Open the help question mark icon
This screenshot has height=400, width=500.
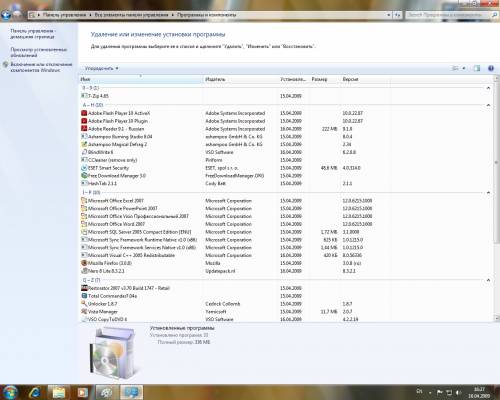coord(491,68)
